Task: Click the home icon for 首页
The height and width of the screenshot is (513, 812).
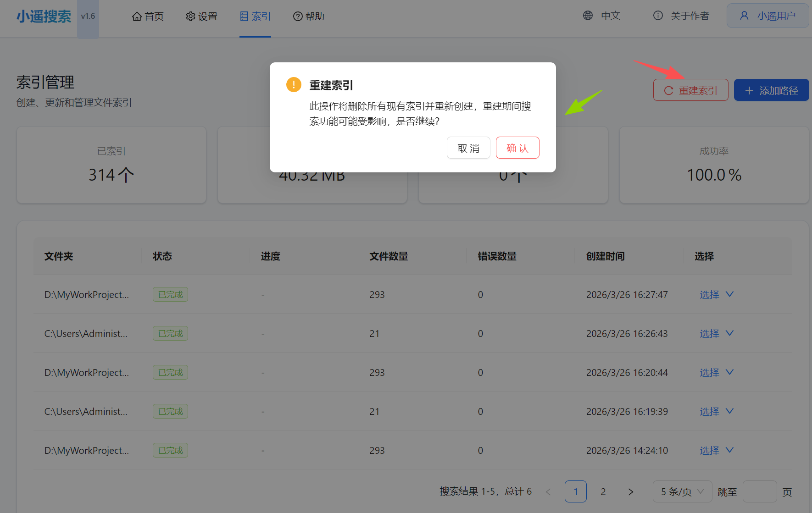Action: pyautogui.click(x=137, y=17)
